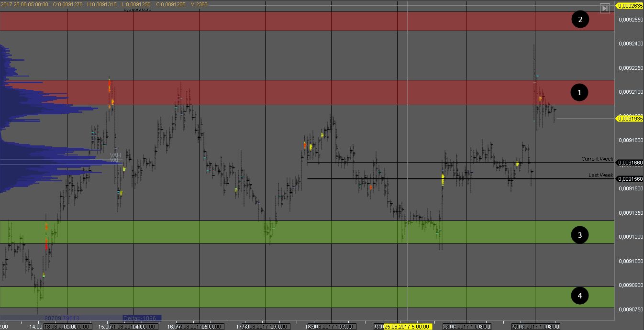This screenshot has height=330, width=644.
Task: Click black circle marker number 4
Action: [x=580, y=296]
